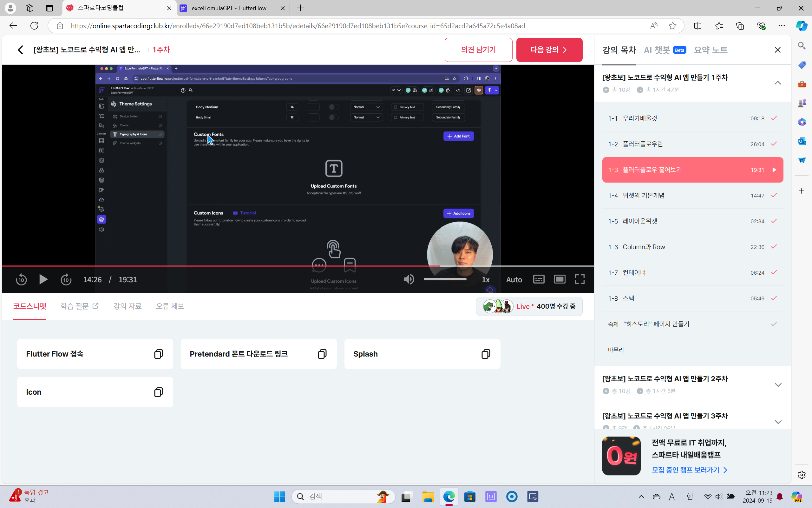812x508 pixels.
Task: Toggle video subtitles icon
Action: click(x=539, y=279)
